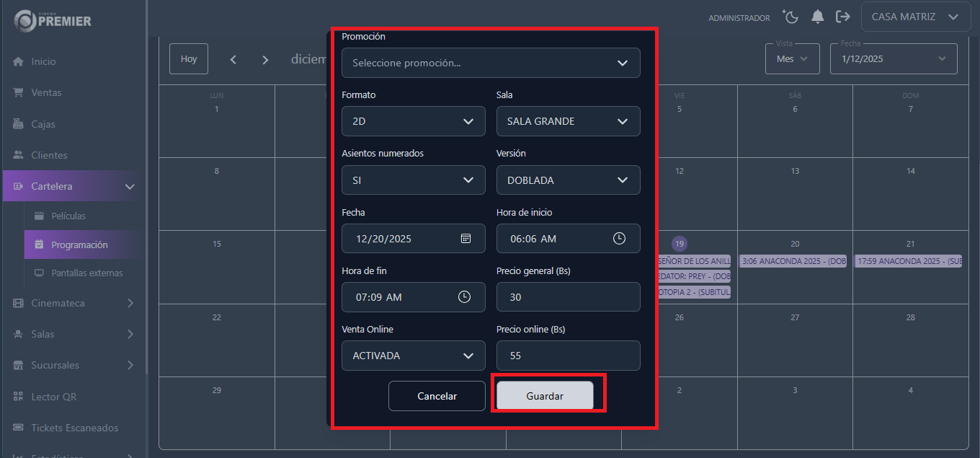The height and width of the screenshot is (458, 980).
Task: Click clock icon in Hora de fin
Action: click(x=464, y=297)
